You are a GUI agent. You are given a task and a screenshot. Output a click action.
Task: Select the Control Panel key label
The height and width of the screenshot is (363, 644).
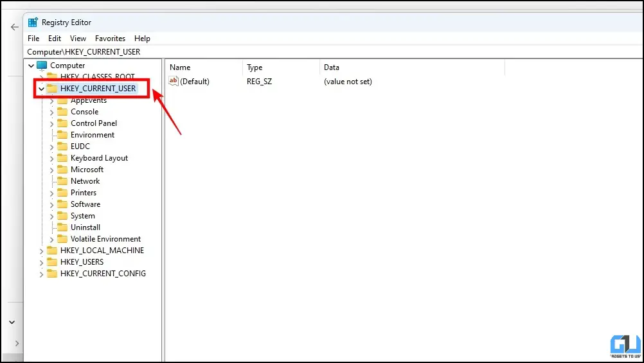pyautogui.click(x=94, y=123)
